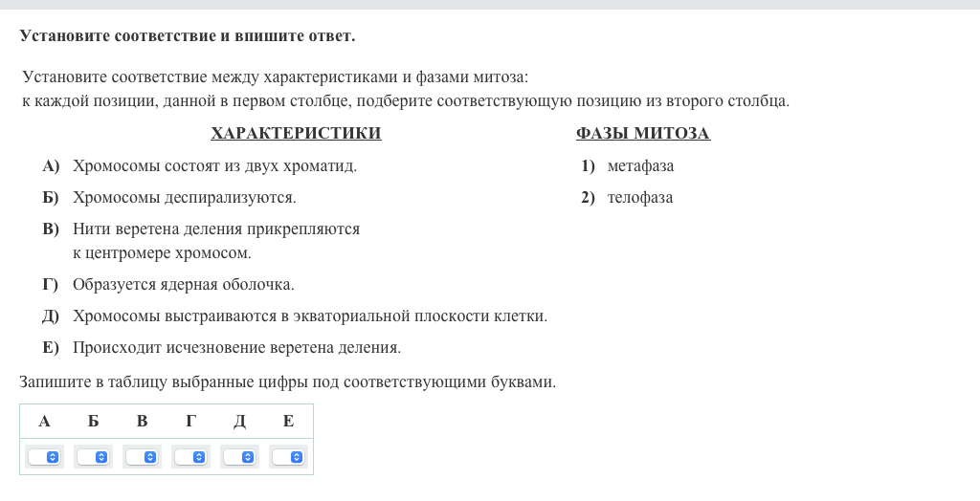Screen dimensions: 980x501
Task: Click statement 'Хромосомы деспирализуются'
Action: [x=184, y=198]
